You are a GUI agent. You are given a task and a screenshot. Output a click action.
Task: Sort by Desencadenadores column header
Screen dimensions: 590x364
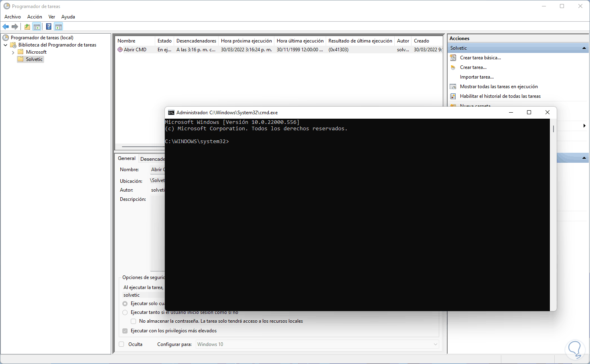(196, 41)
